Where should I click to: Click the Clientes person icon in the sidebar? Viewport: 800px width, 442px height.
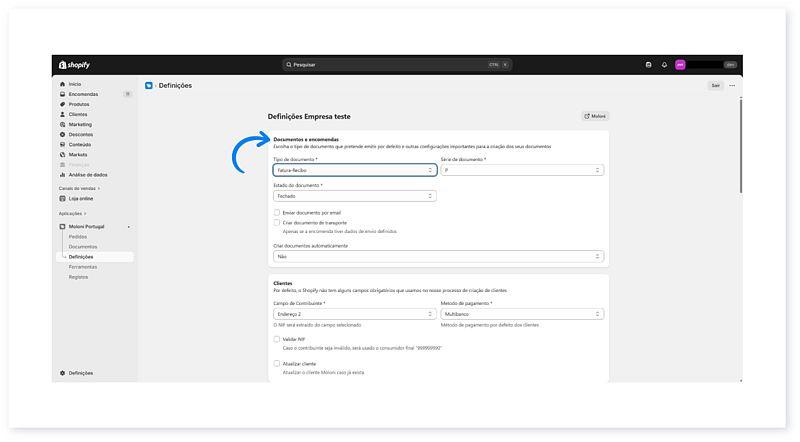point(62,114)
